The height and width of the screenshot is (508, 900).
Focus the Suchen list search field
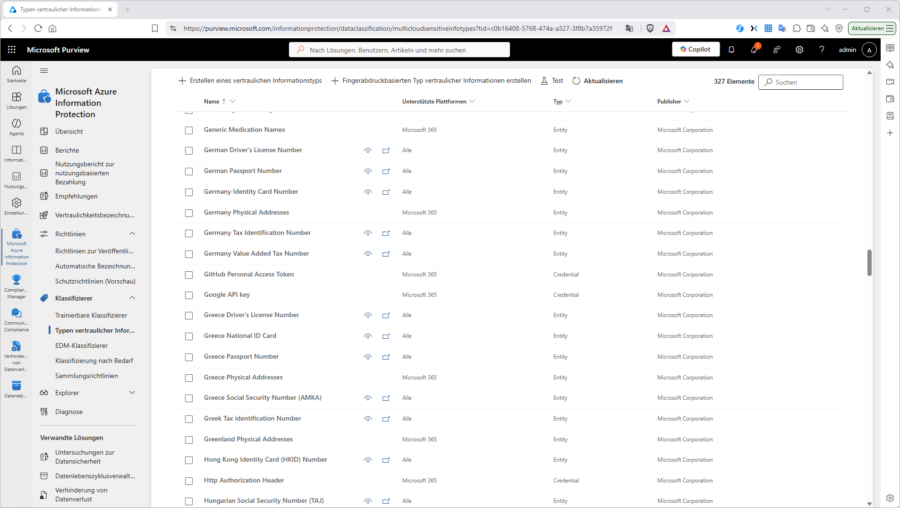click(801, 82)
